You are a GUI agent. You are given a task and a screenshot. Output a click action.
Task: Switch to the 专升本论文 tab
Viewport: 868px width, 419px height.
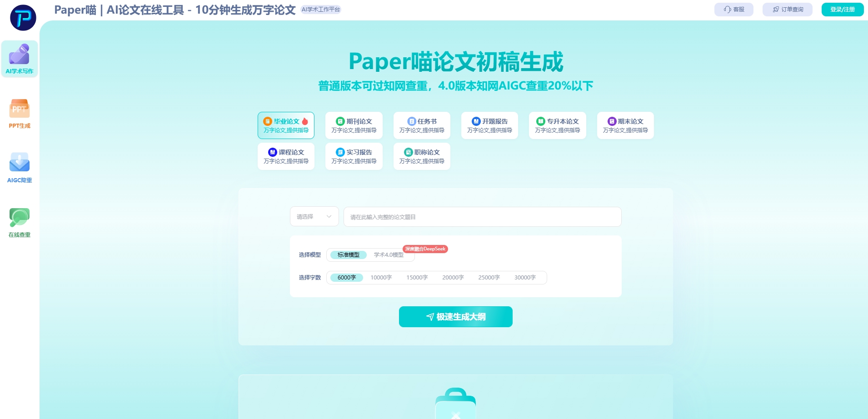click(x=558, y=125)
